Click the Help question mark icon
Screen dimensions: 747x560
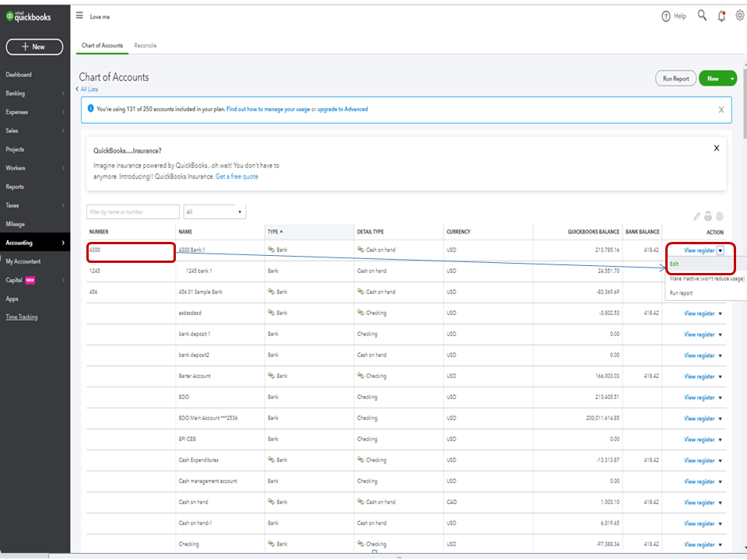pyautogui.click(x=666, y=16)
